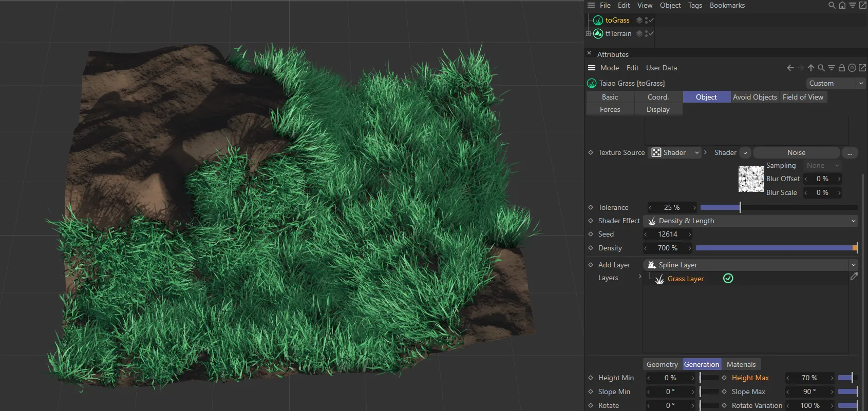Viewport: 868px width, 411px height.
Task: Switch to the Avoid Objects tab
Action: pos(754,97)
